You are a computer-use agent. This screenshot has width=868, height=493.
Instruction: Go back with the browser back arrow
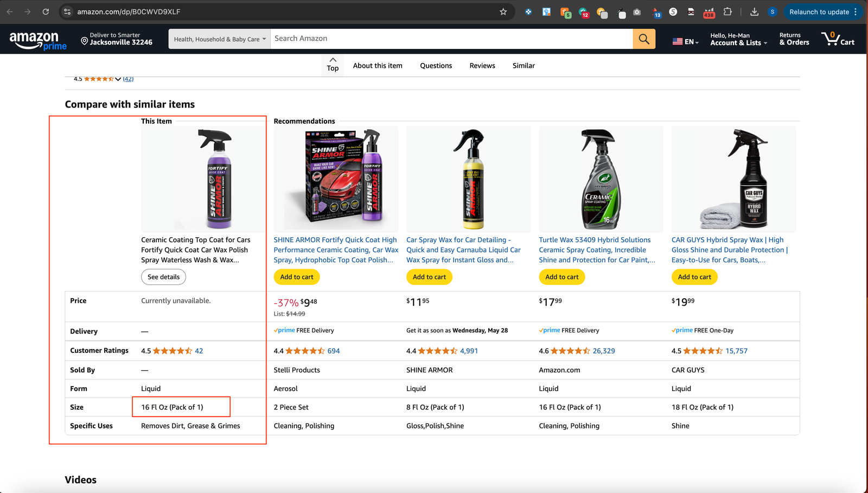(x=10, y=11)
